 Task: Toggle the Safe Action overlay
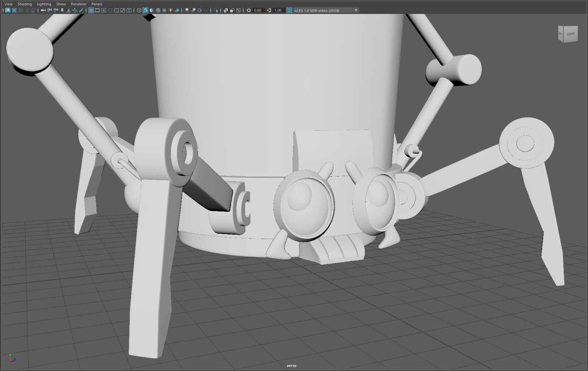(x=123, y=10)
